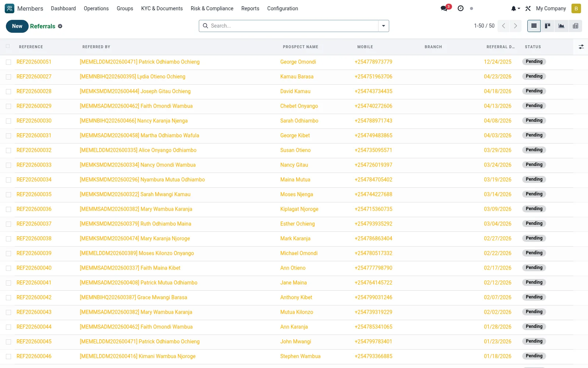Screen dimensions: 588x368
Task: Tick checkbox for REF202600030
Action: tap(8, 121)
